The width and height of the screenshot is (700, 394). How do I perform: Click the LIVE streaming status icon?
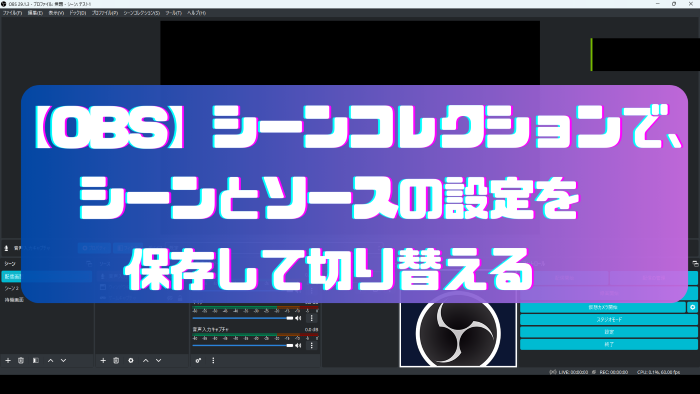coord(553,372)
